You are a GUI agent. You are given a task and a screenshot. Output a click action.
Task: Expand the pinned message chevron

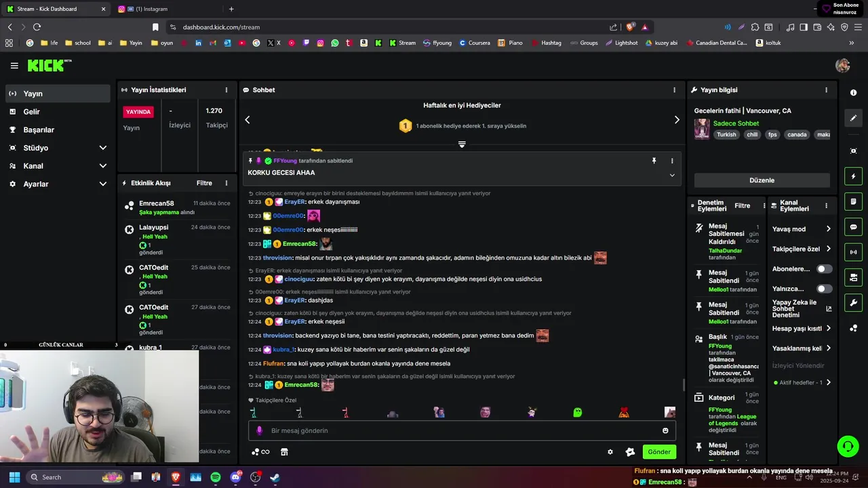tap(672, 175)
